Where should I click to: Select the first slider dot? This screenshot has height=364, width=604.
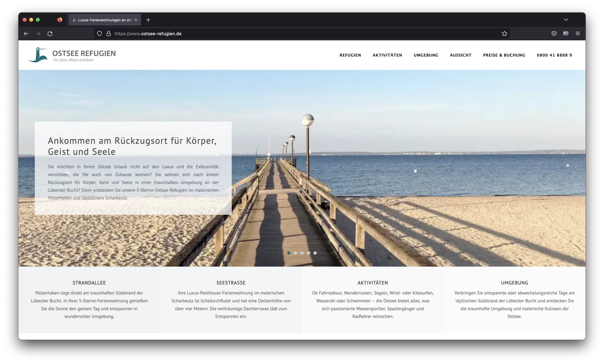pyautogui.click(x=289, y=253)
